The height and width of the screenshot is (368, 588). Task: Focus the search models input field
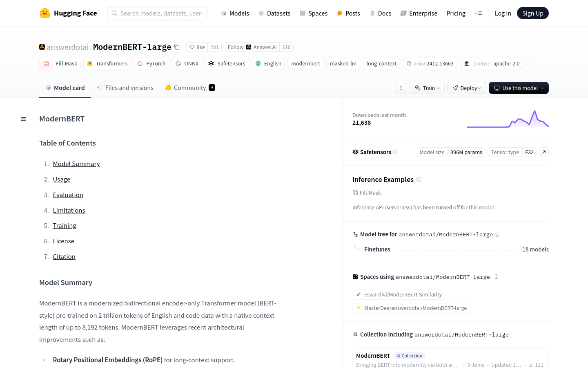(161, 13)
